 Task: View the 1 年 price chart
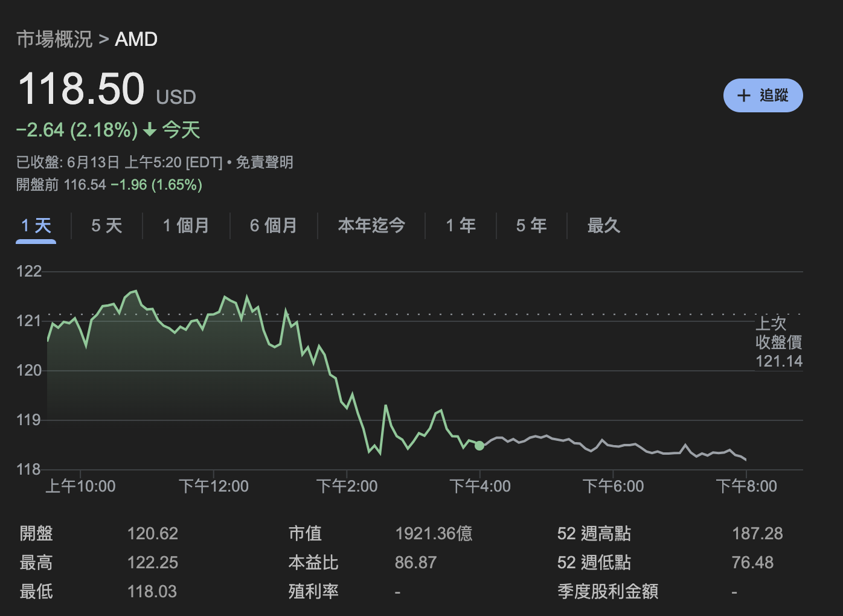click(461, 225)
